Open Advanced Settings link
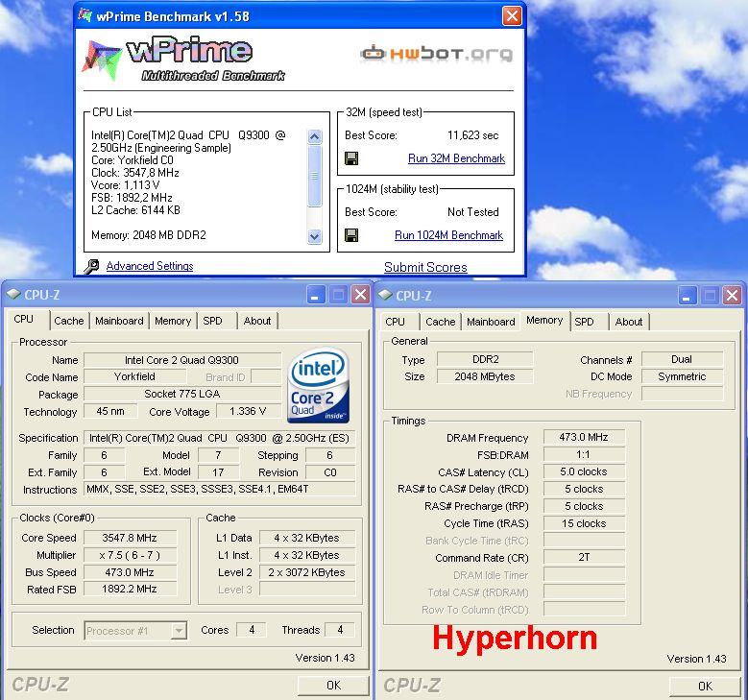 [x=150, y=266]
